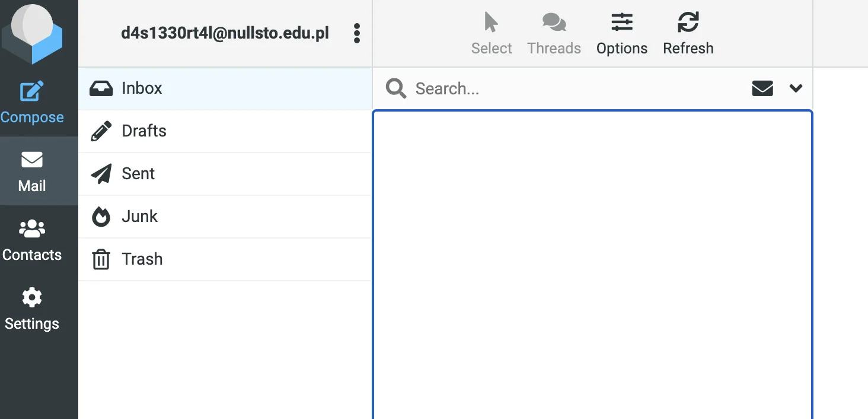The height and width of the screenshot is (419, 868).
Task: Open the Mail envelope section
Action: (x=32, y=160)
